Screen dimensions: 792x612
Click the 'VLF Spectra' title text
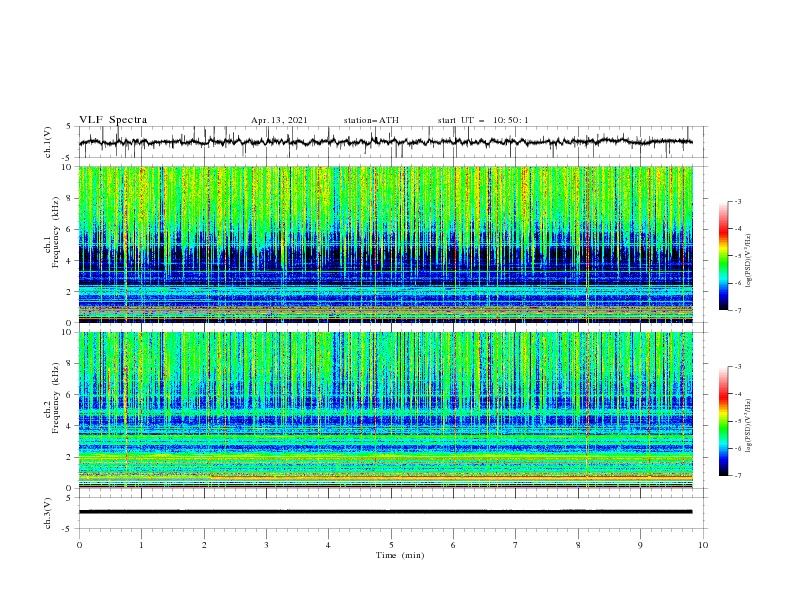click(x=113, y=120)
